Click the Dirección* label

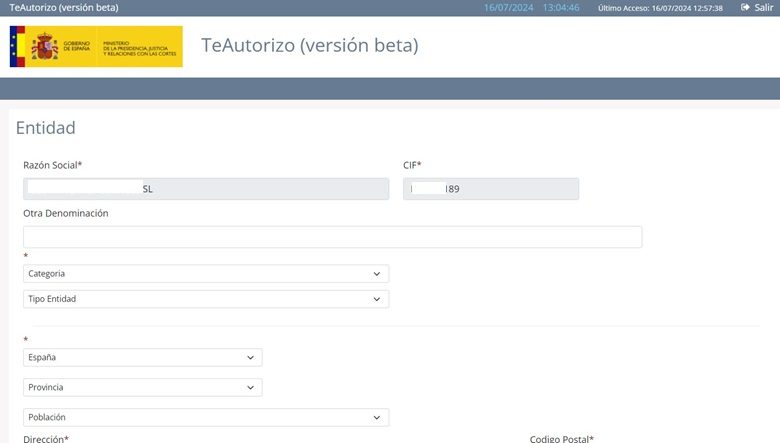click(46, 439)
